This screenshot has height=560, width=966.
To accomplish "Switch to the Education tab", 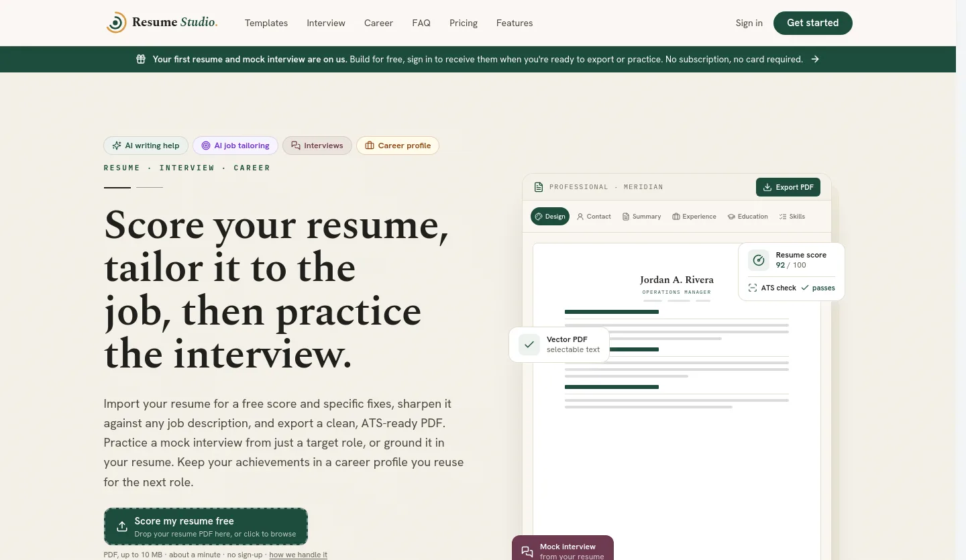I will [747, 217].
